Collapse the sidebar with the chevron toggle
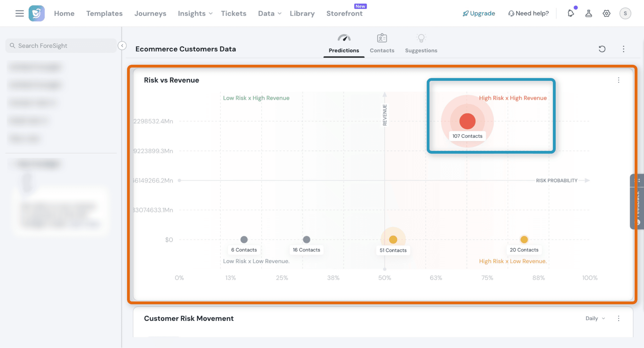This screenshot has height=348, width=644. point(122,46)
